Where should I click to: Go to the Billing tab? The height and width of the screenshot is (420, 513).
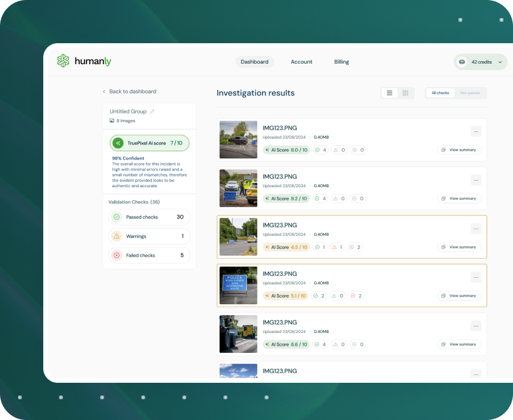point(342,62)
